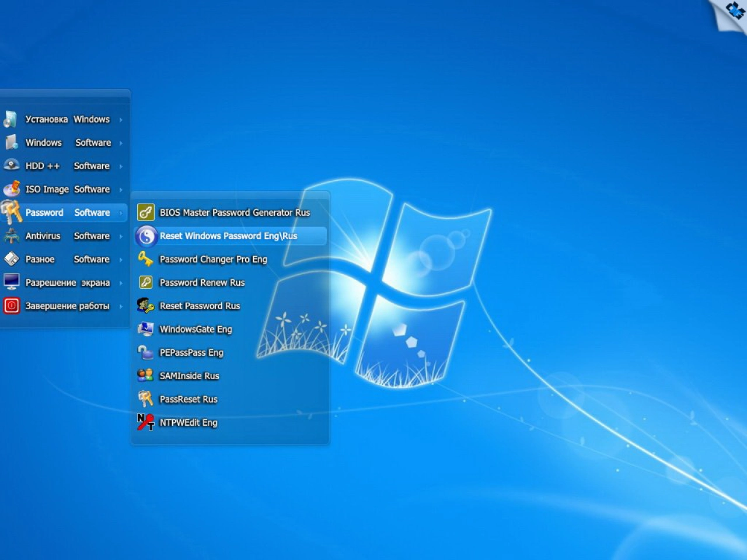Click the Разрешение экрана monitor icon

[11, 282]
